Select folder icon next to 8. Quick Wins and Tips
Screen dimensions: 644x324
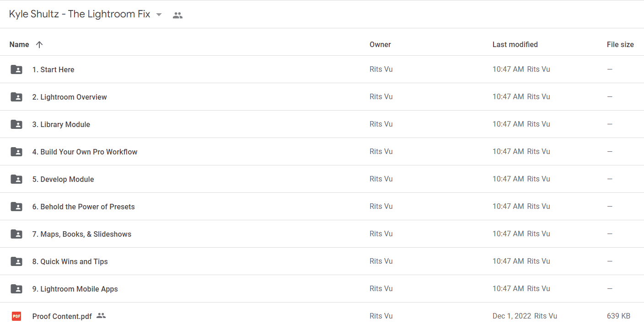[16, 261]
